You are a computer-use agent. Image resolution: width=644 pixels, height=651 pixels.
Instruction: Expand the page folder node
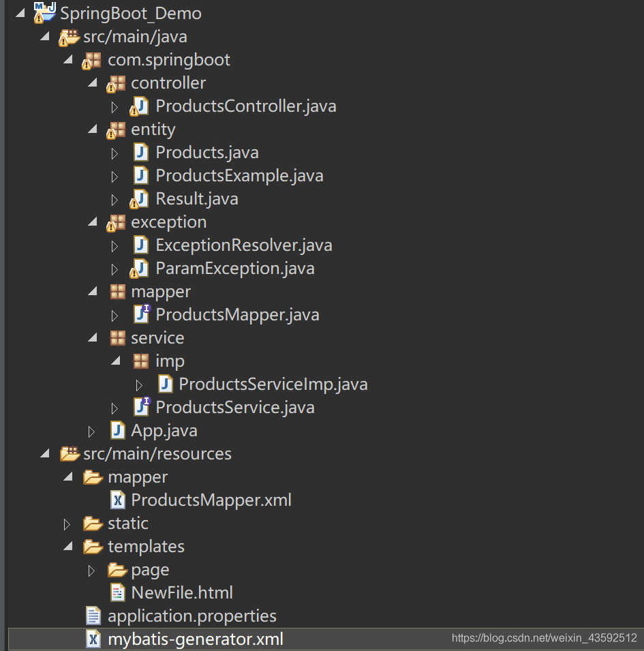tap(91, 571)
